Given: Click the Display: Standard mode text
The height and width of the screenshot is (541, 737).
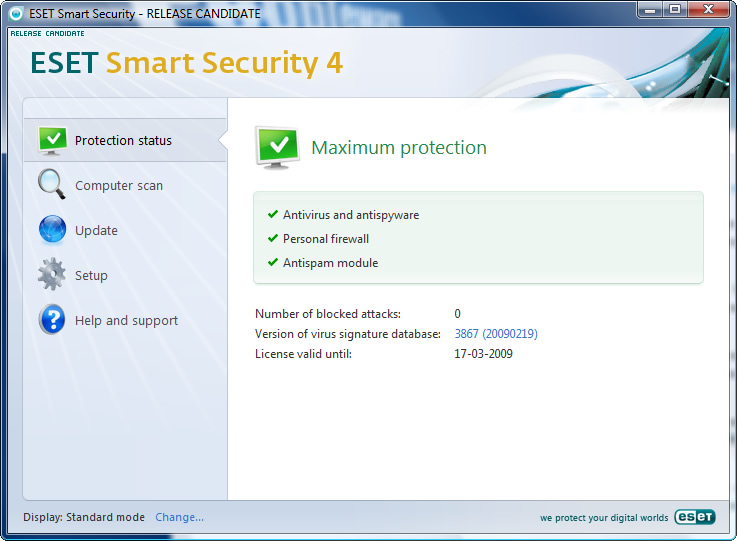Looking at the screenshot, I should click(x=84, y=517).
